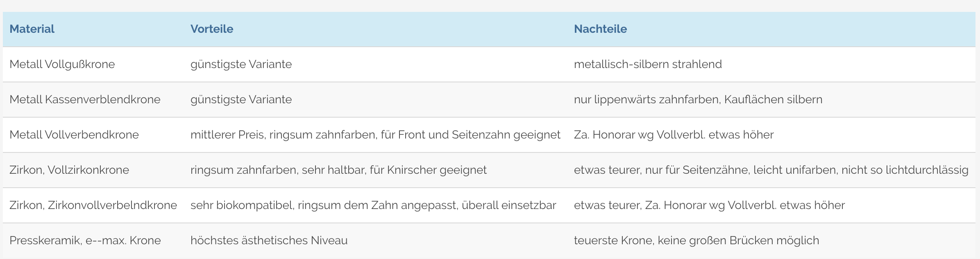Click 'sehr biokompatibel' advantages cell

click(373, 205)
